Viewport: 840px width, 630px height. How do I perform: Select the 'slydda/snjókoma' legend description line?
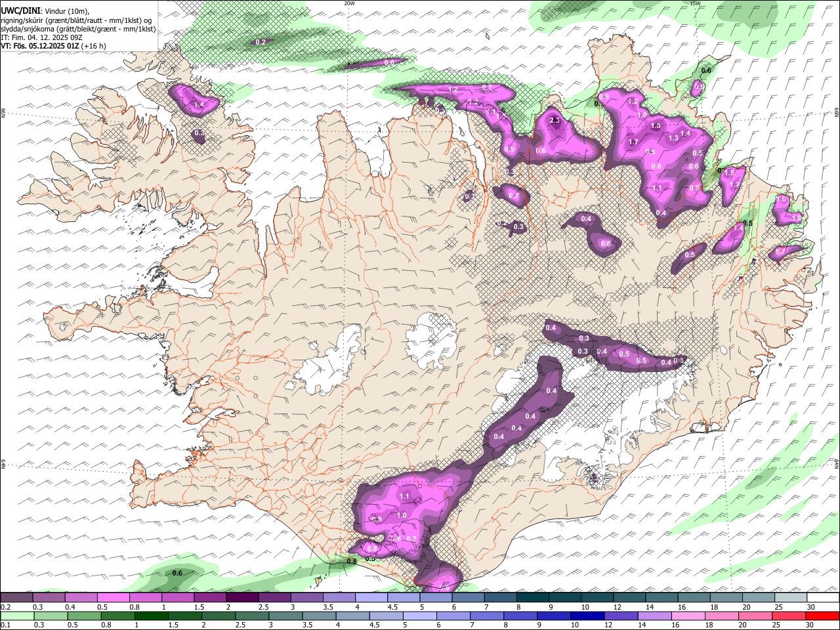coord(78,29)
